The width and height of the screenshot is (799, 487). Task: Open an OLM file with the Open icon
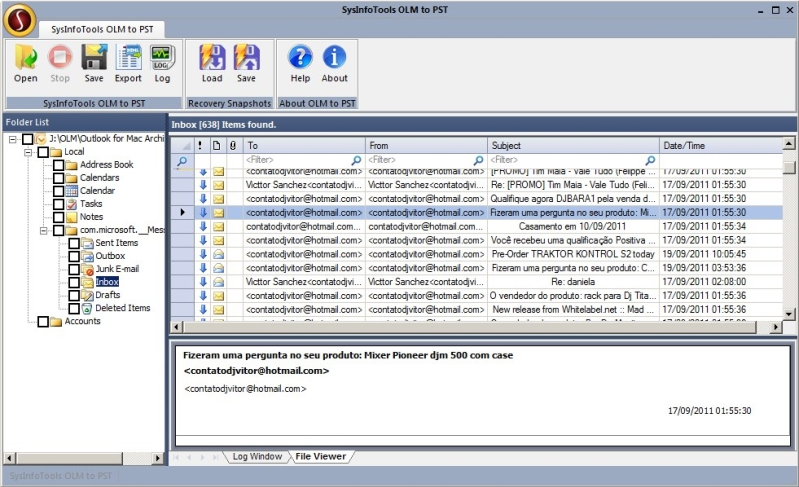[x=25, y=57]
